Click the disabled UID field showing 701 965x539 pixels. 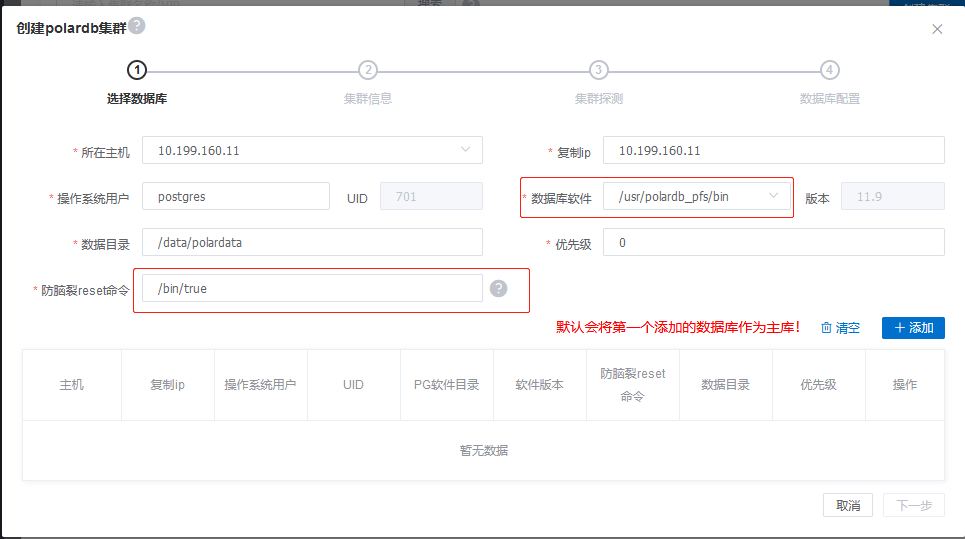pos(431,196)
